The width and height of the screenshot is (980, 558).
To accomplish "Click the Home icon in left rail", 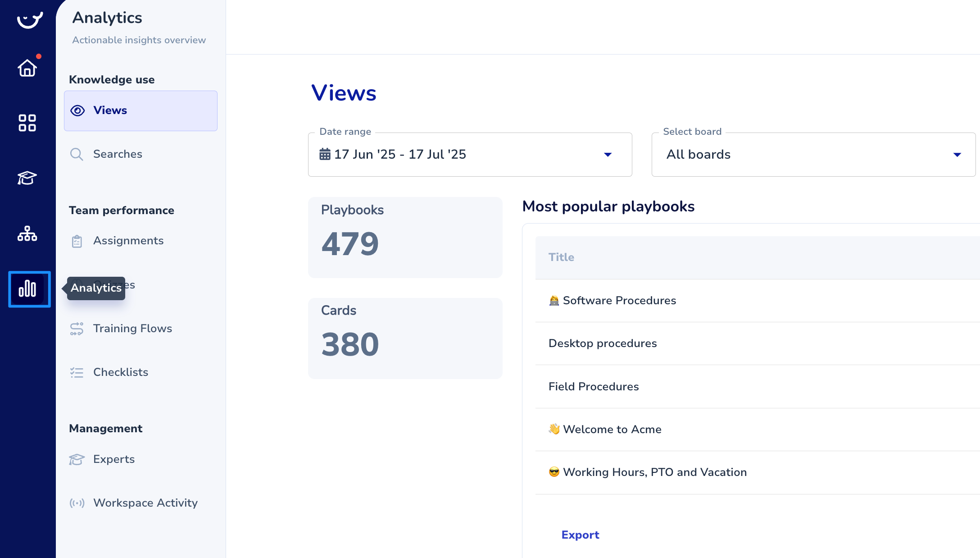I will click(27, 68).
